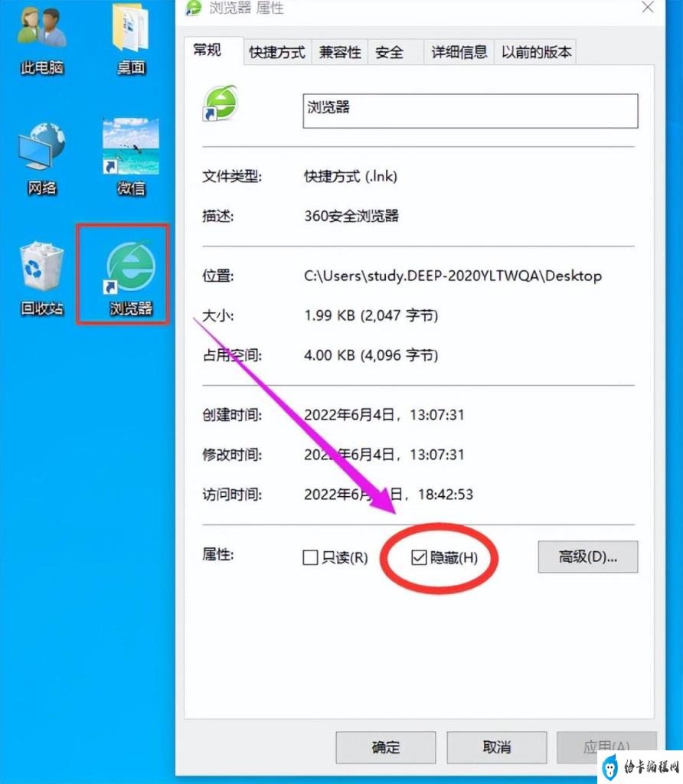Image resolution: width=683 pixels, height=784 pixels.
Task: Click the 浏览器 name text field
Action: pos(470,110)
